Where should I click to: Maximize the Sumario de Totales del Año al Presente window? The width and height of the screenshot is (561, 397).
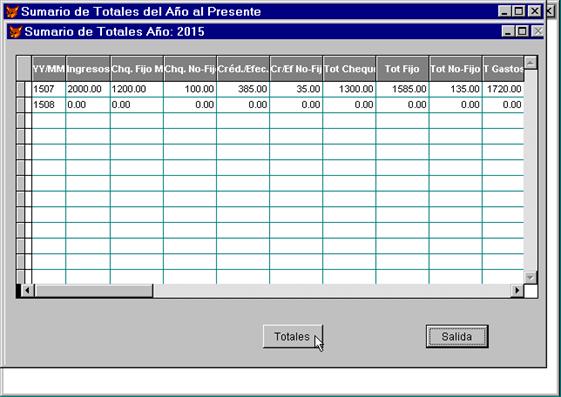point(518,11)
